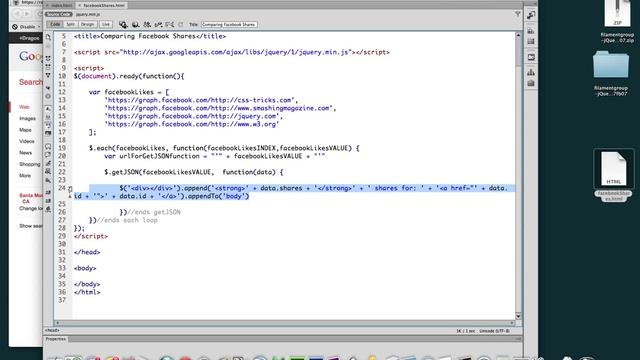
Task: Click the Indent Code icon
Action: (48, 192)
